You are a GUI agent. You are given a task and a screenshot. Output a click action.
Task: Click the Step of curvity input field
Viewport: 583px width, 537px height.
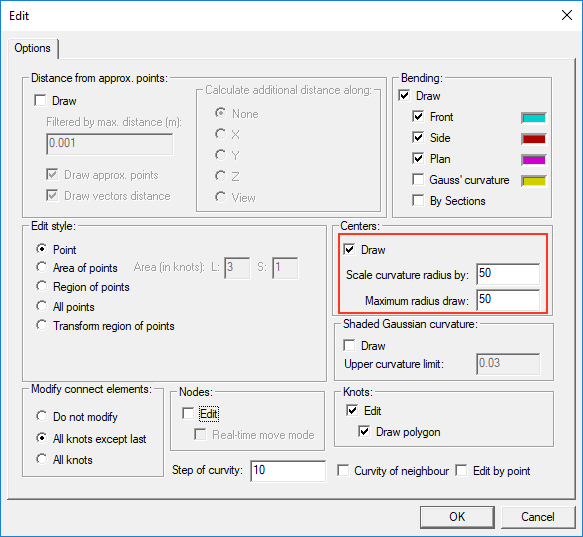tap(288, 471)
